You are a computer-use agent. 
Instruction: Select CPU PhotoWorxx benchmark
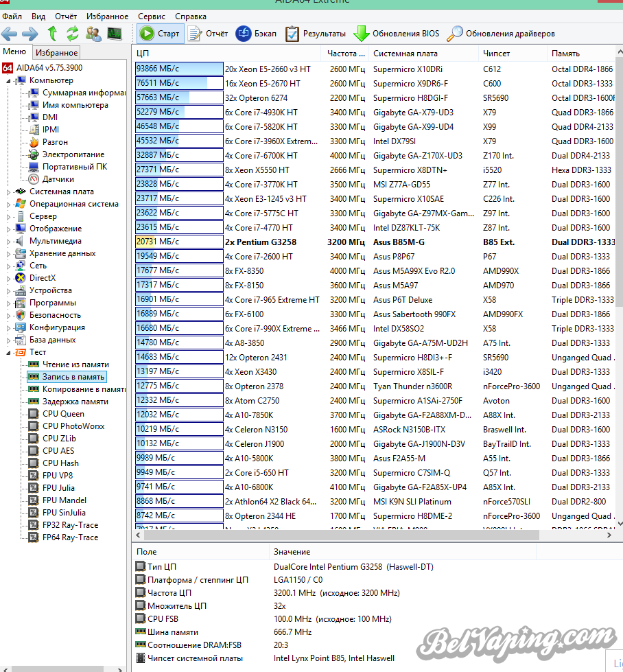[67, 426]
